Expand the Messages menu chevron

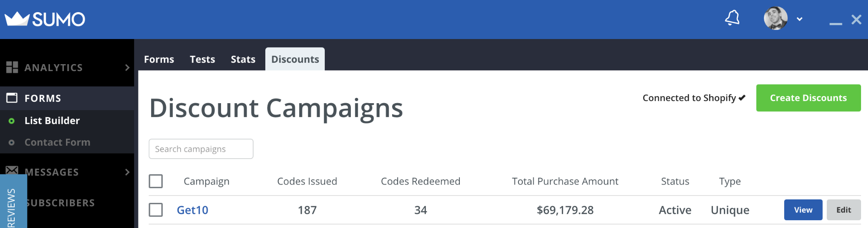[x=127, y=172]
